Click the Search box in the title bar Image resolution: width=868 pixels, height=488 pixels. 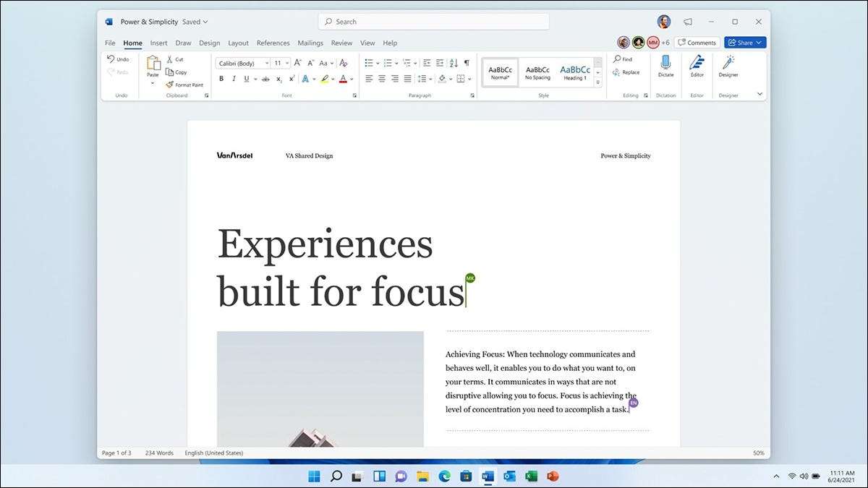[x=433, y=22]
